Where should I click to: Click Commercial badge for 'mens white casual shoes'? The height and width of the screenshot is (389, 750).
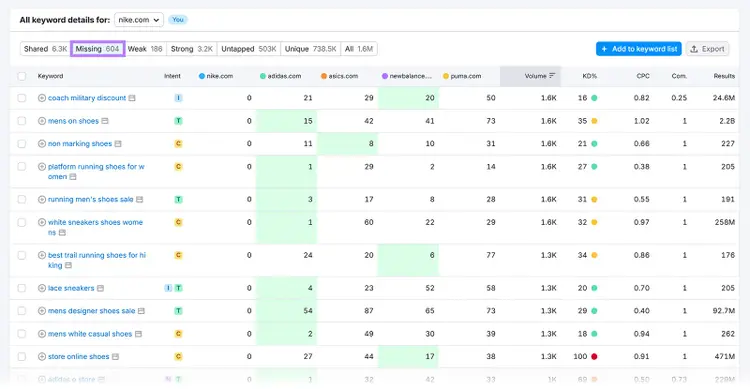click(178, 334)
